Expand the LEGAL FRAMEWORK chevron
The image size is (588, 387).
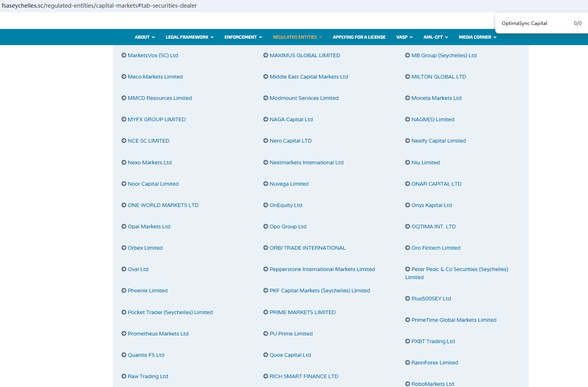point(212,37)
